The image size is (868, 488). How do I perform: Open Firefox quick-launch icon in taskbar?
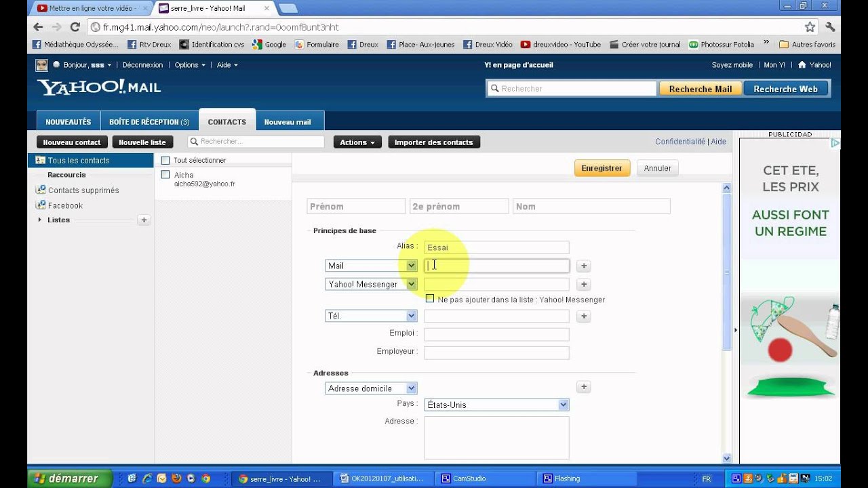(176, 479)
